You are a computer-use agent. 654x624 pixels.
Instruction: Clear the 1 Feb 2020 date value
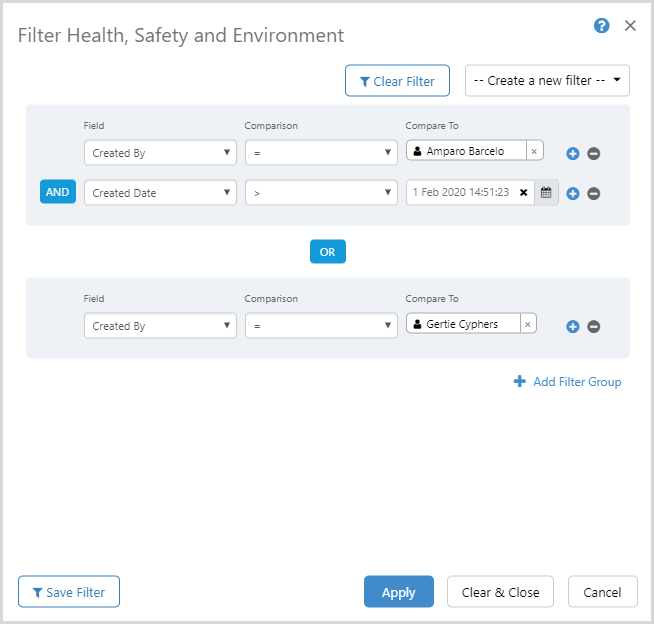tap(524, 193)
